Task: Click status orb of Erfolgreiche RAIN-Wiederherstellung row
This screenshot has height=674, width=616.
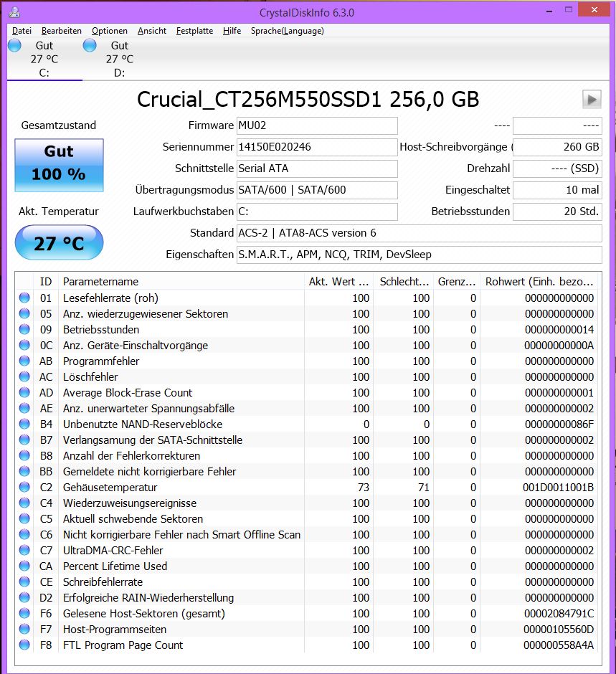Action: point(24,597)
